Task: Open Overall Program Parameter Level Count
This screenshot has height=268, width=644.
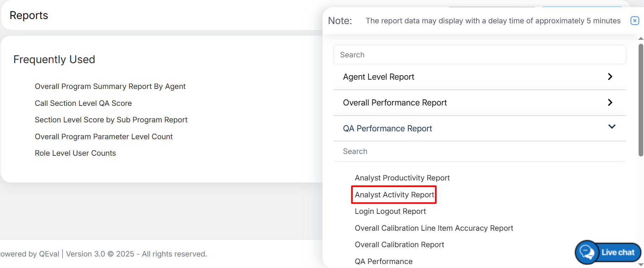Action: [x=104, y=137]
